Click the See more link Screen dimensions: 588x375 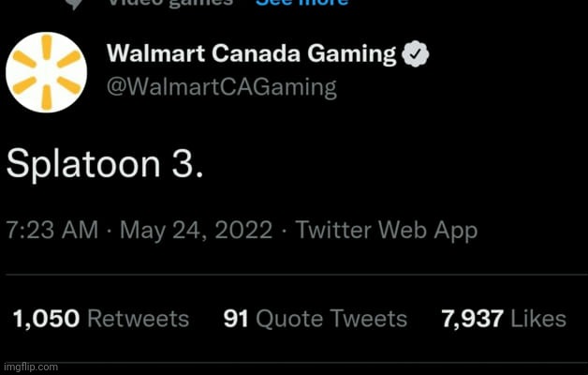click(301, 3)
